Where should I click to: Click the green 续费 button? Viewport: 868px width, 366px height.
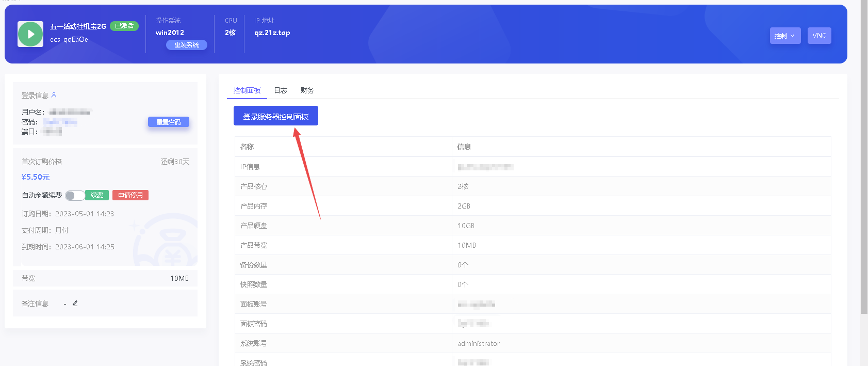pyautogui.click(x=97, y=195)
